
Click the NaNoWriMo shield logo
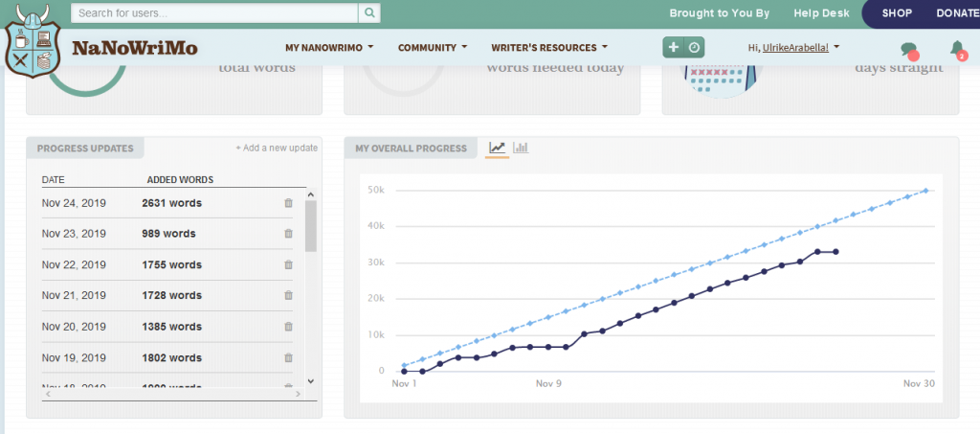click(x=33, y=43)
